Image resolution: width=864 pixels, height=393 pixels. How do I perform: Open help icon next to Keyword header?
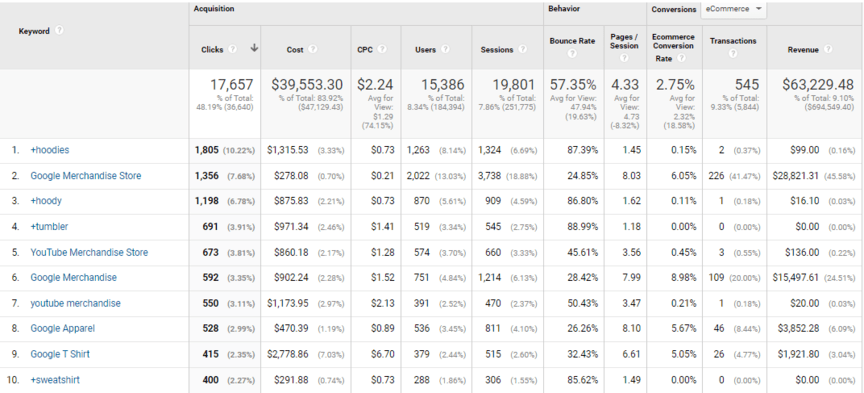[x=59, y=30]
